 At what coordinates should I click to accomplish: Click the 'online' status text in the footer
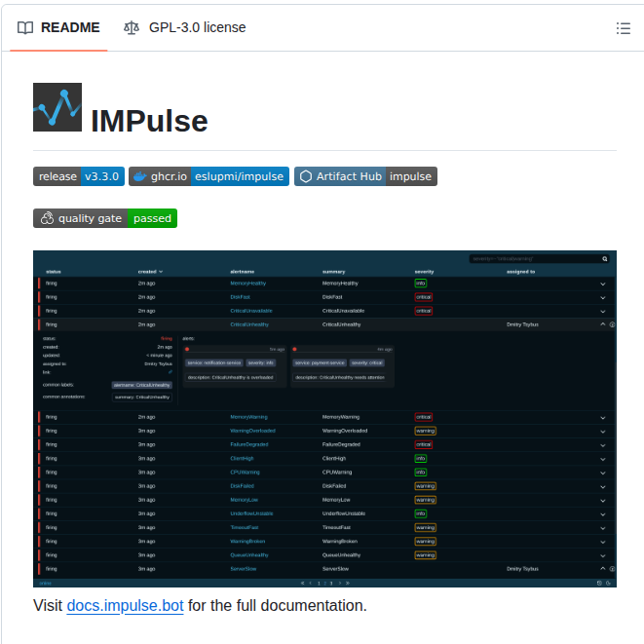[45, 584]
